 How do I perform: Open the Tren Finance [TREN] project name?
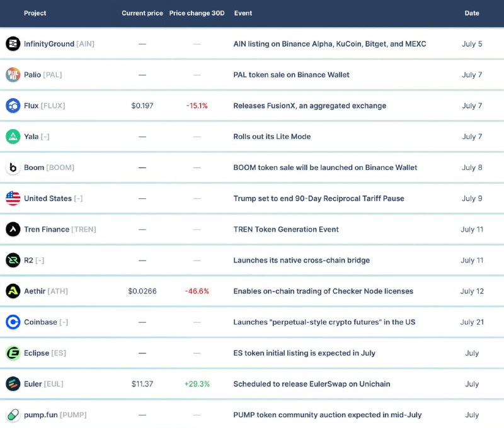[60, 229]
